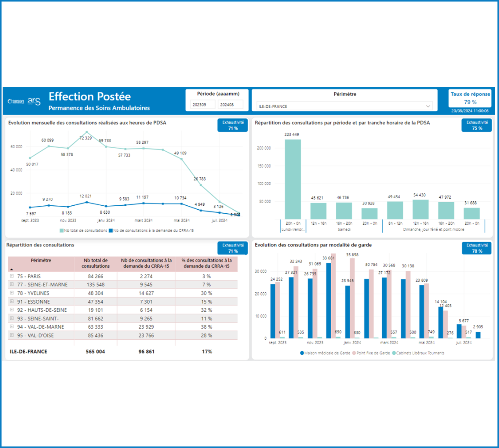Click the 45 621 bar in period chart
This screenshot has width=499, height=448.
point(318,211)
